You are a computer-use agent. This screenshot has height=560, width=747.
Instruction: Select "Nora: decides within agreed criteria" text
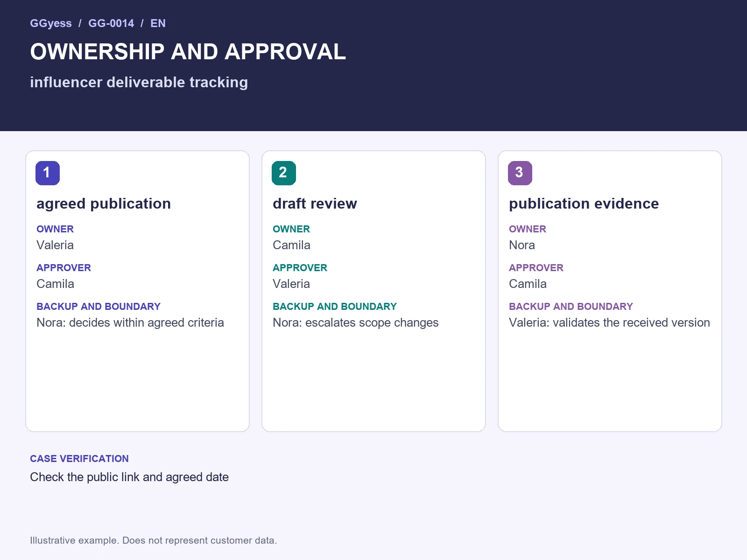[x=130, y=322]
